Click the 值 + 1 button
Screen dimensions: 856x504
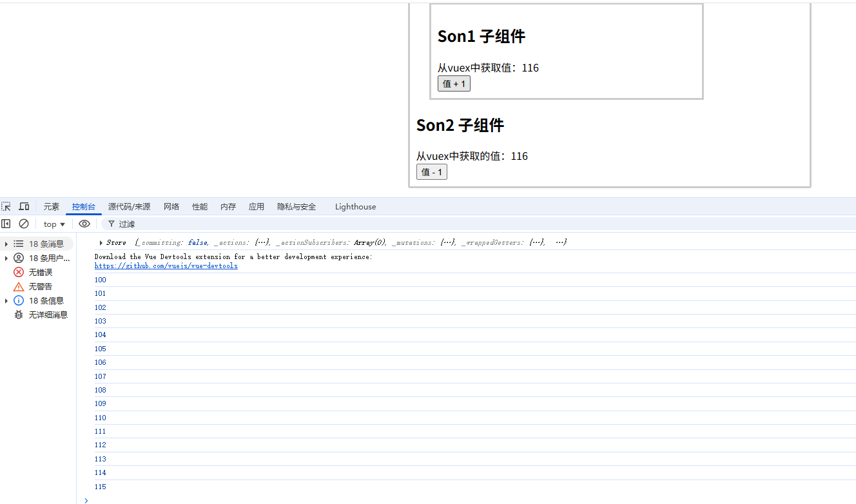(x=454, y=84)
